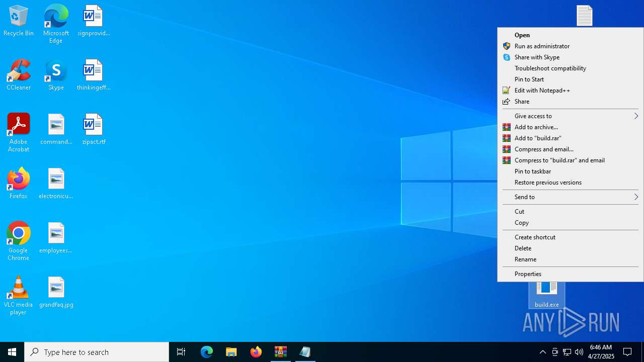
Task: Launch Microsoft Edge from desktop shortcut
Action: [x=56, y=24]
